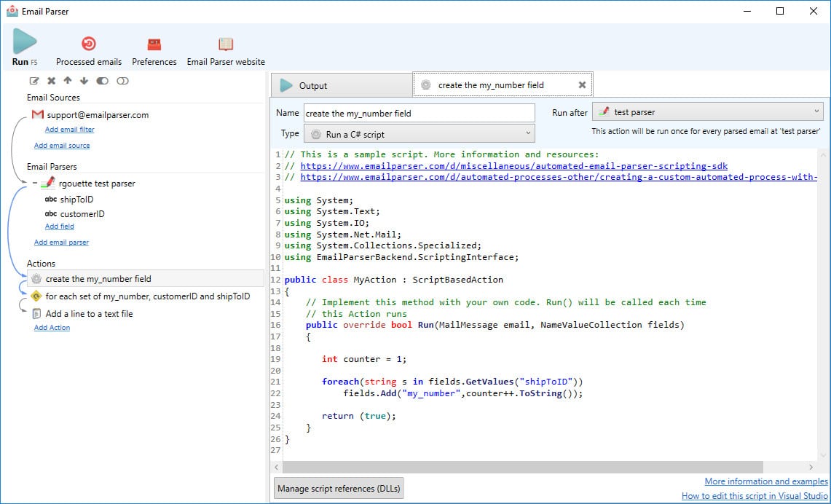
Task: Click the code line declaring int counter
Action: pyautogui.click(x=364, y=359)
